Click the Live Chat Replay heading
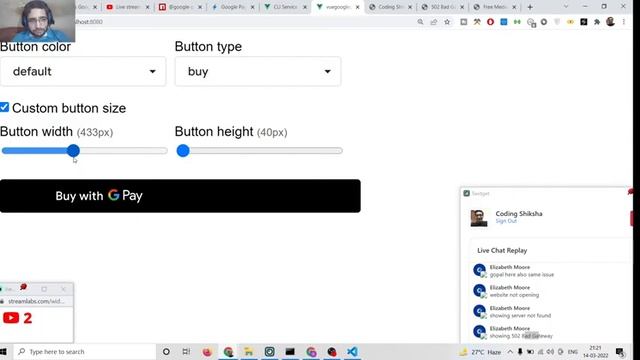 coord(502,251)
